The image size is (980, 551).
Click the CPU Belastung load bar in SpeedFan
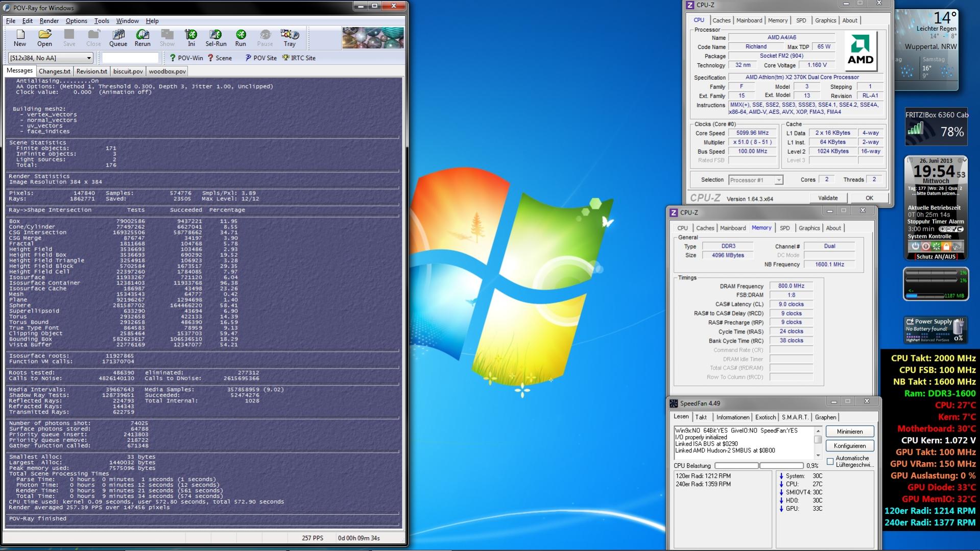tap(759, 466)
